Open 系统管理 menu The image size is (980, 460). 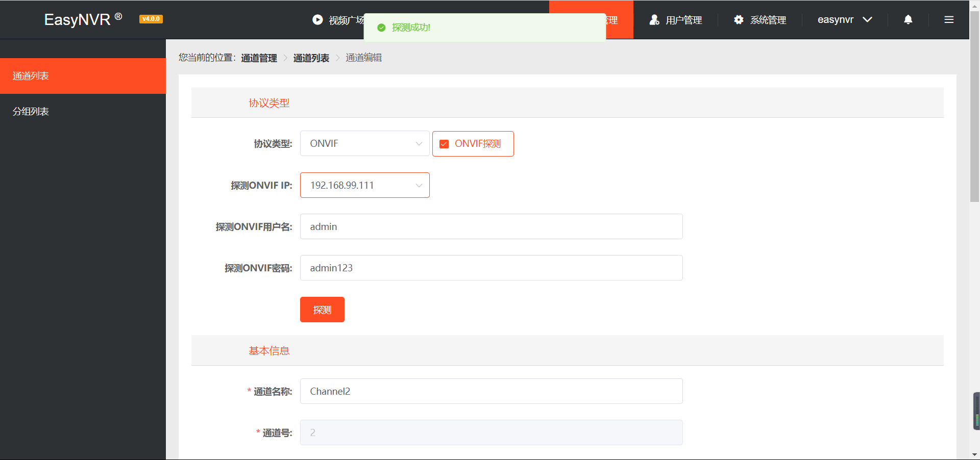click(759, 20)
